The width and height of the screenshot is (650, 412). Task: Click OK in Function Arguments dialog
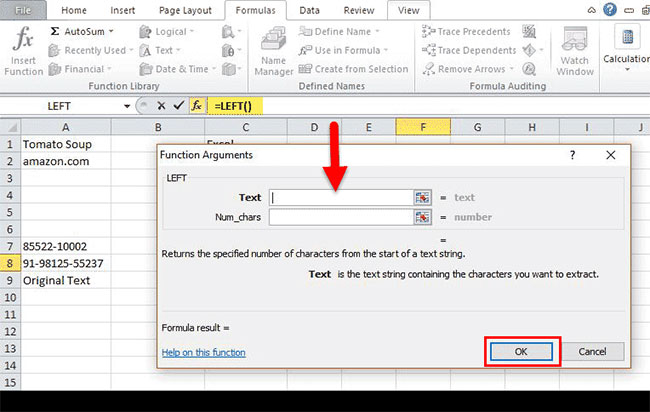pos(521,352)
